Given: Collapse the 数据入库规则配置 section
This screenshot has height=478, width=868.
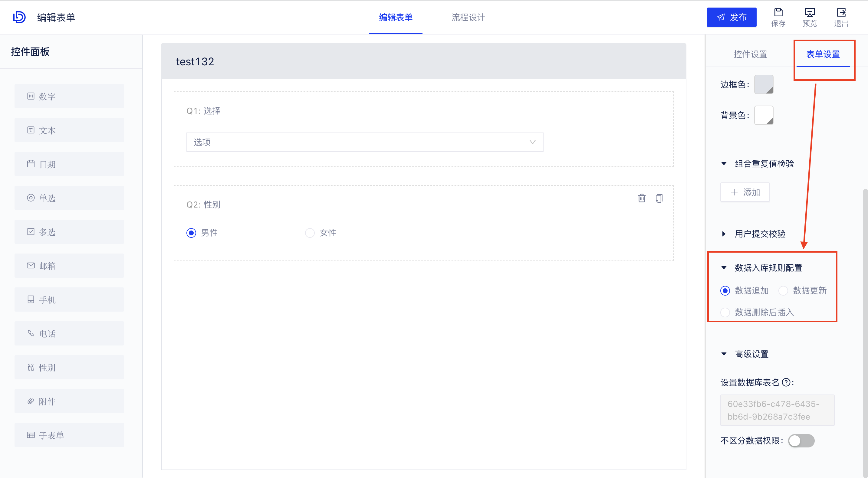Looking at the screenshot, I should click(x=724, y=267).
